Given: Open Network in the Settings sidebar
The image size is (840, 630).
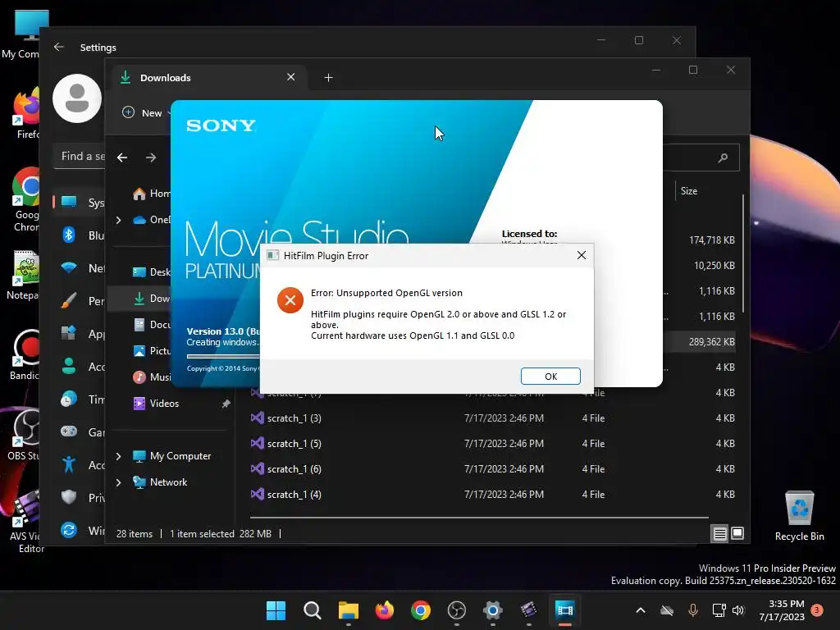Looking at the screenshot, I should (x=80, y=268).
